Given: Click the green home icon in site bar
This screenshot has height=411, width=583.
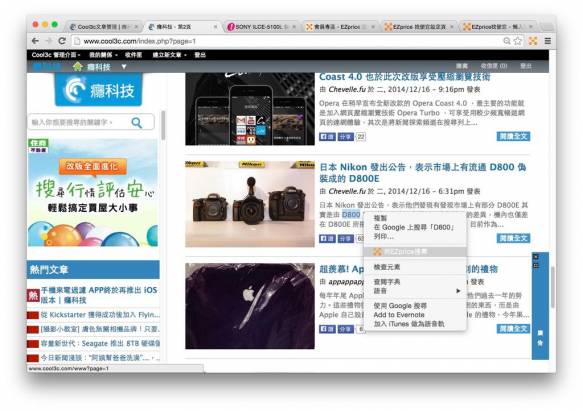Looking at the screenshot, I should 77,67.
